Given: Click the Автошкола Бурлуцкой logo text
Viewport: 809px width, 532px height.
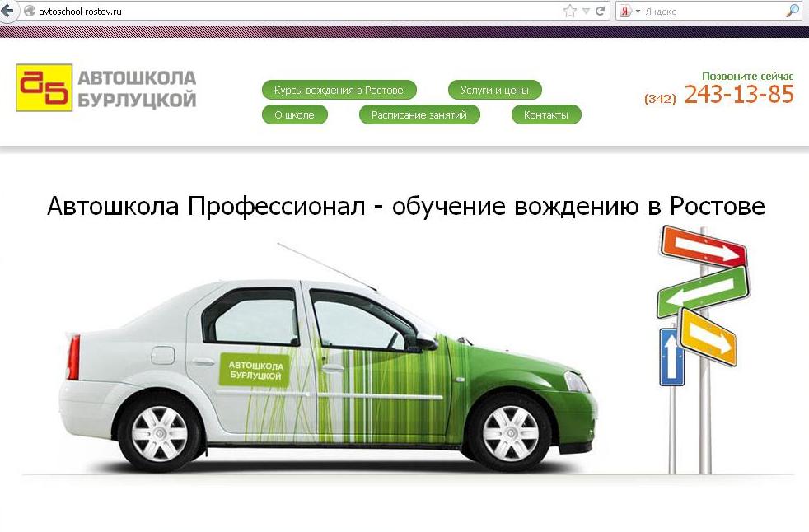Looking at the screenshot, I should click(x=137, y=89).
